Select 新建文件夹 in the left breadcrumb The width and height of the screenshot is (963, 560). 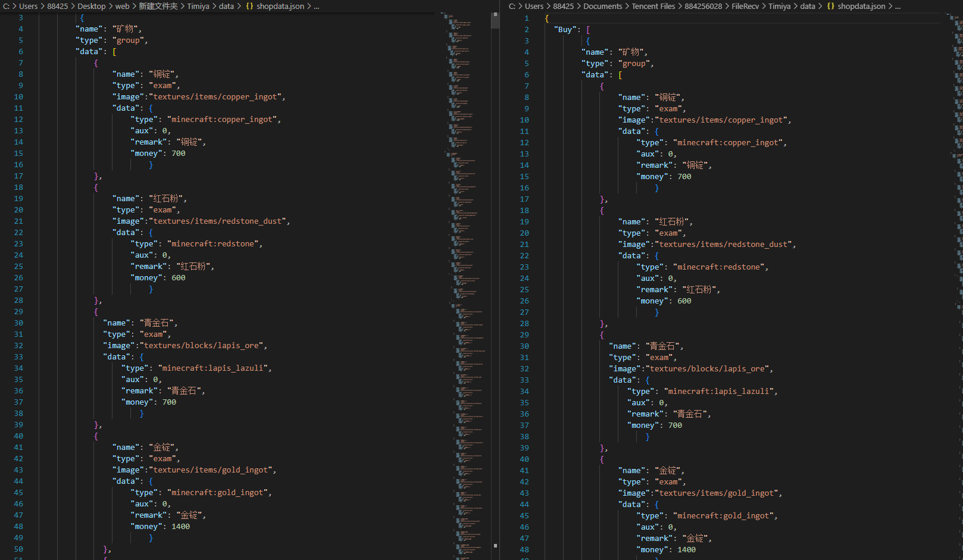pyautogui.click(x=158, y=6)
